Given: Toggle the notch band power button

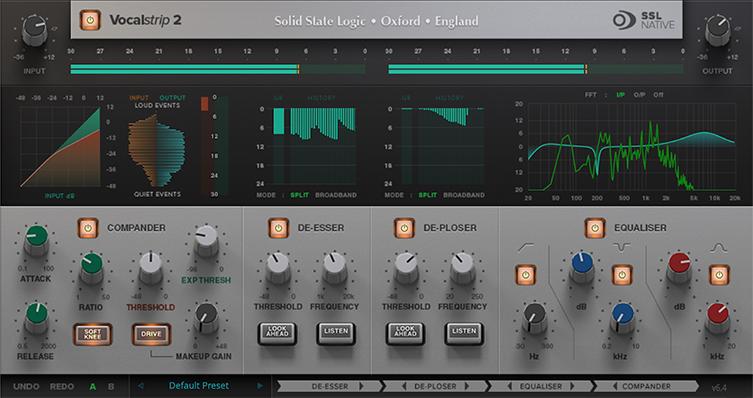Looking at the screenshot, I should click(622, 275).
